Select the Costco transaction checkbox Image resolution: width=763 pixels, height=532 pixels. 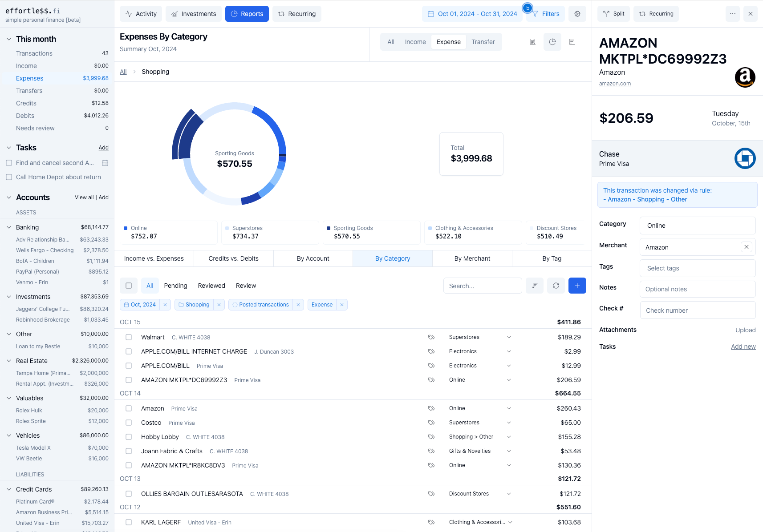coord(129,423)
